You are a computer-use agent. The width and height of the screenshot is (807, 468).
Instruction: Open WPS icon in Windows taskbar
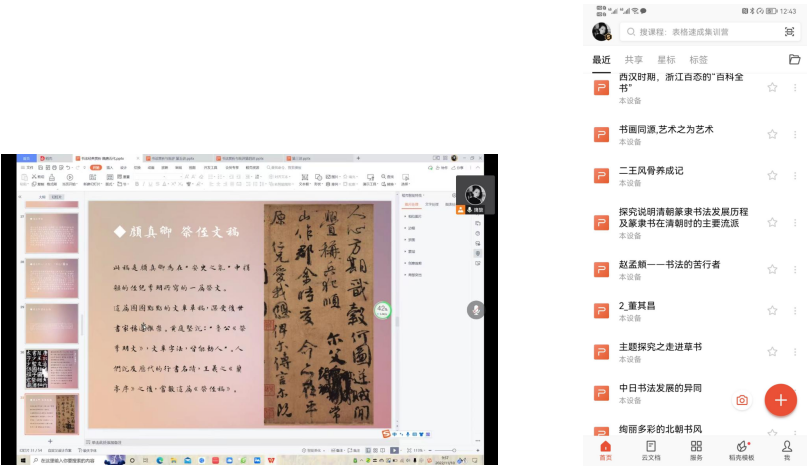click(x=271, y=460)
